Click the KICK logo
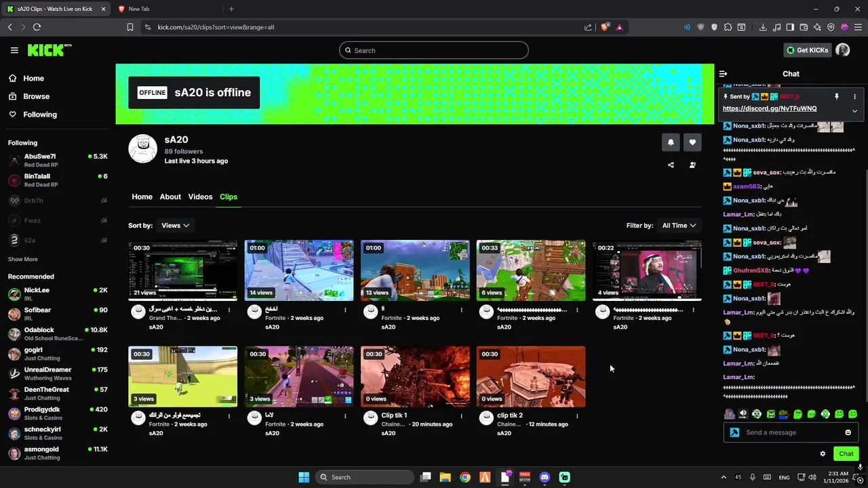Image resolution: width=868 pixels, height=488 pixels. click(x=50, y=50)
